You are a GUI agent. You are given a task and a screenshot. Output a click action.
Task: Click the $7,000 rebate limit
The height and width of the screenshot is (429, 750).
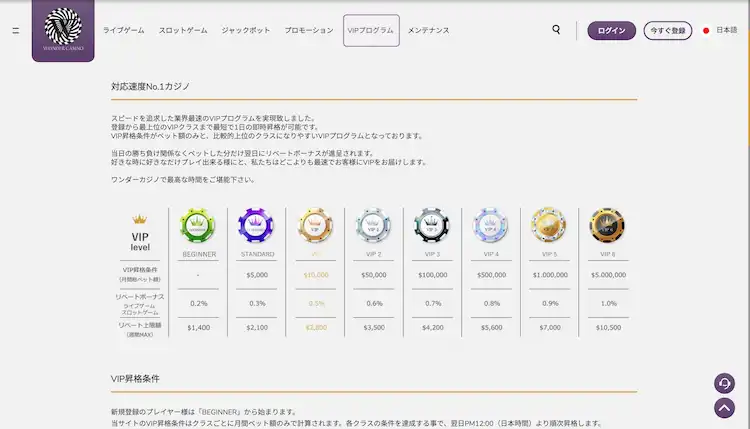(x=550, y=328)
